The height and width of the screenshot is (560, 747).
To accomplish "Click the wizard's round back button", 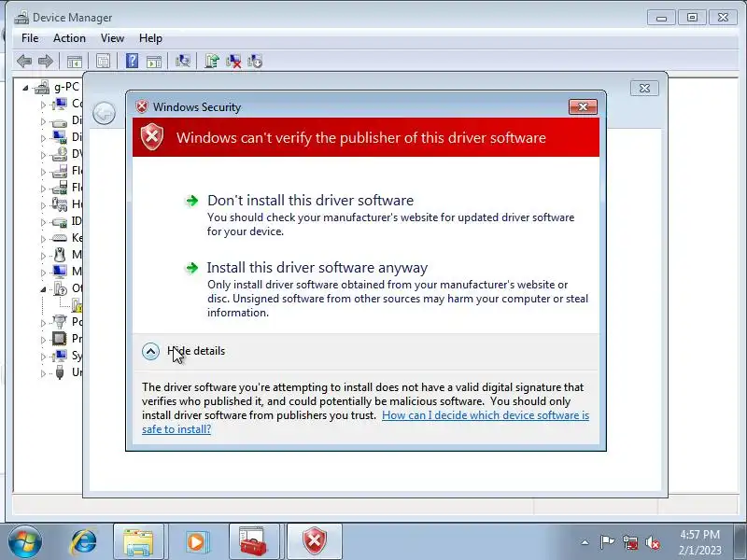I will click(x=104, y=114).
